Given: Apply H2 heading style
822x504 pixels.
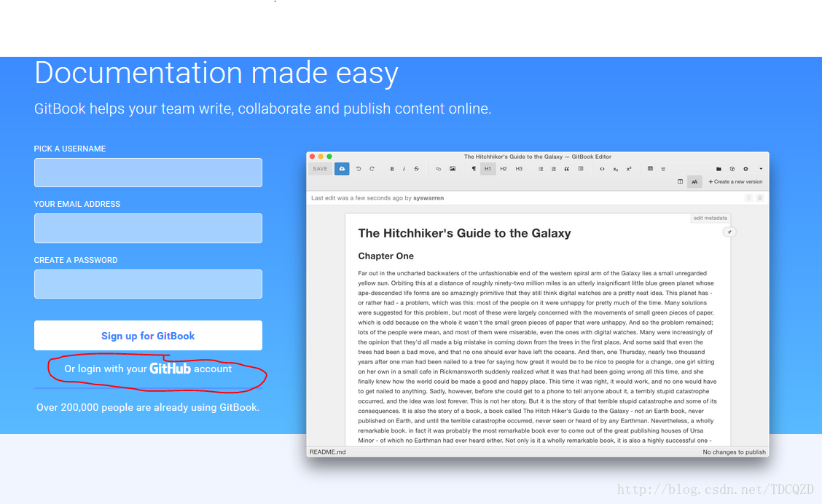Looking at the screenshot, I should pos(504,169).
